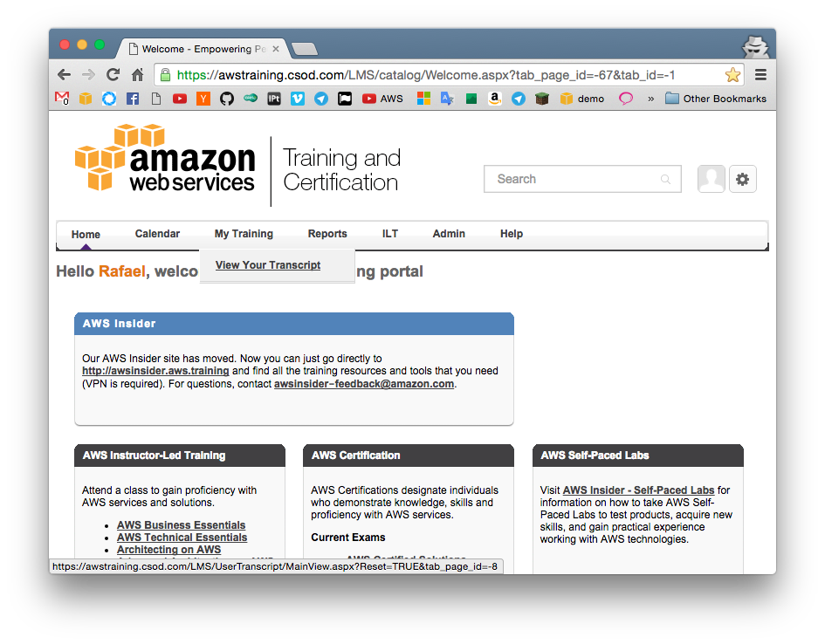This screenshot has height=644, width=825.
Task: Select the Home navigation tab
Action: click(86, 235)
